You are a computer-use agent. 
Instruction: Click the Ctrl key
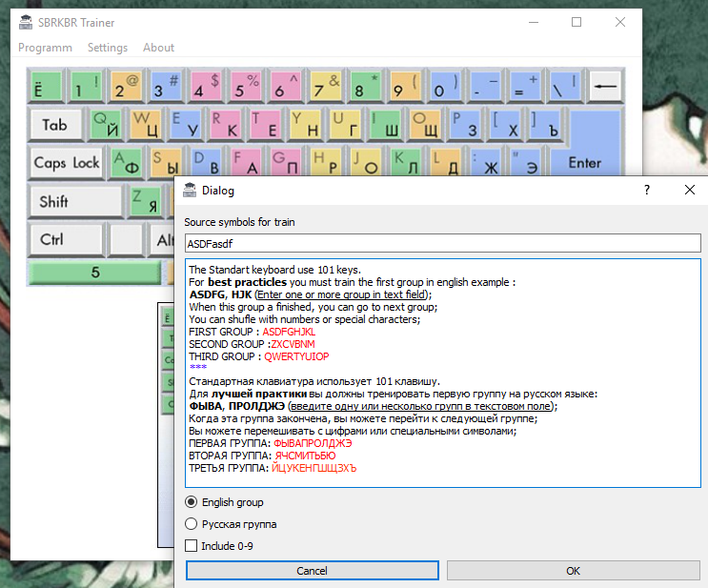pos(66,239)
